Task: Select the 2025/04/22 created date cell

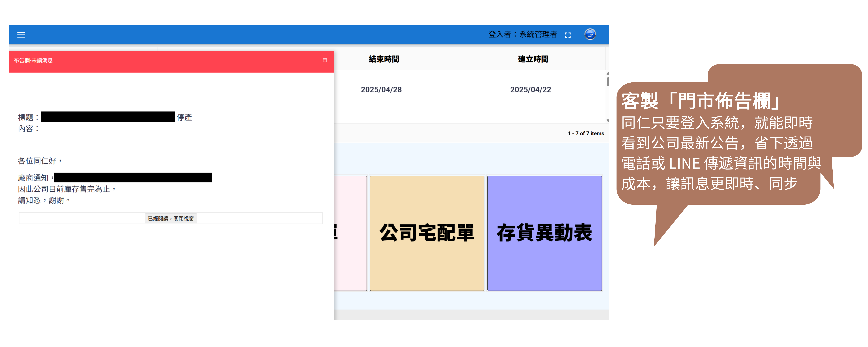Action: coord(530,90)
